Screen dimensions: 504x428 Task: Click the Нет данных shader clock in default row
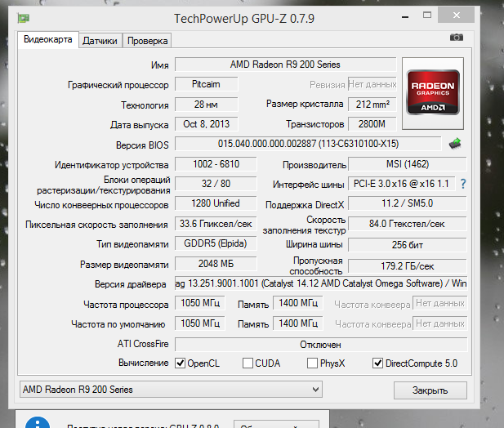click(439, 323)
